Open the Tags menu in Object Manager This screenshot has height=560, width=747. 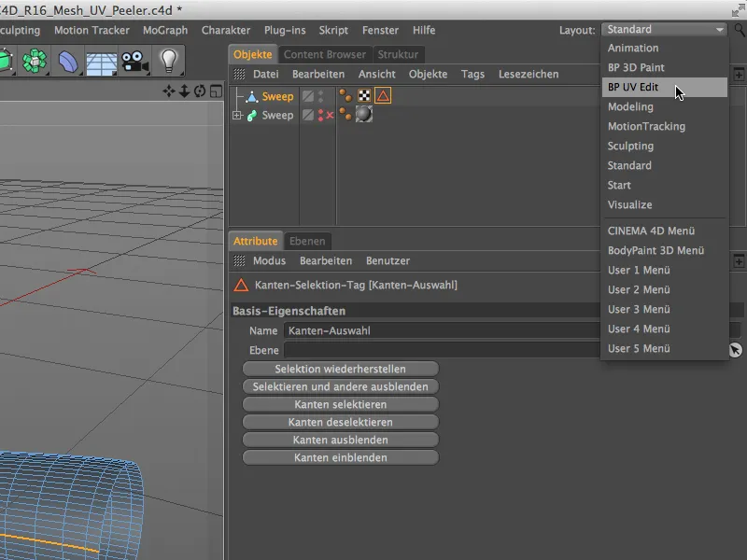472,75
